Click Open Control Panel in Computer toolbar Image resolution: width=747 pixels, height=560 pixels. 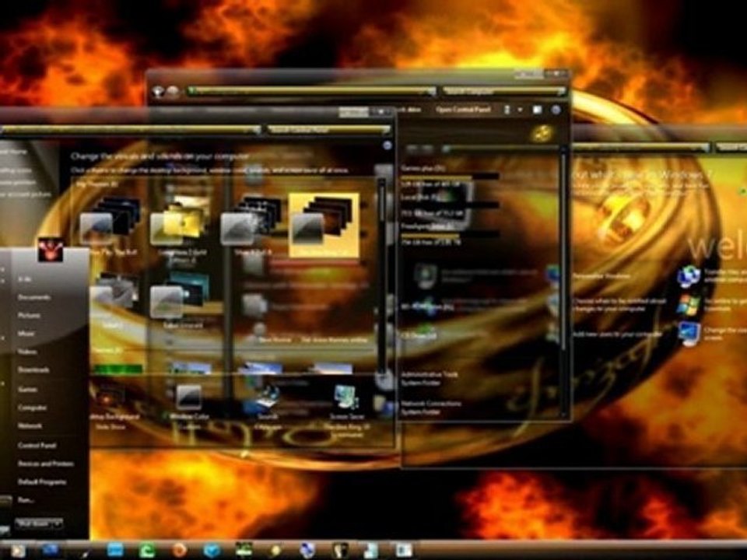463,110
